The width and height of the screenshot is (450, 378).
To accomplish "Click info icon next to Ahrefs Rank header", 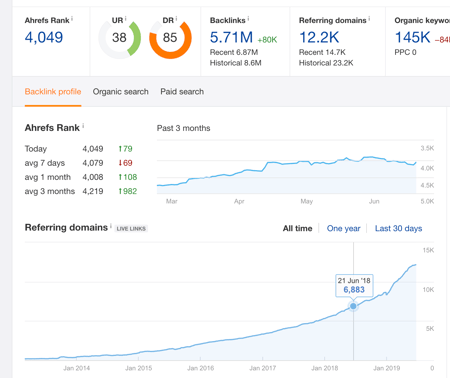I will 72,18.
